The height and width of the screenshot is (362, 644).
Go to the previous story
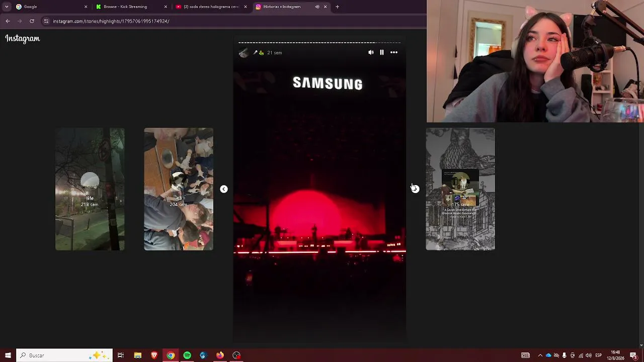[224, 189]
